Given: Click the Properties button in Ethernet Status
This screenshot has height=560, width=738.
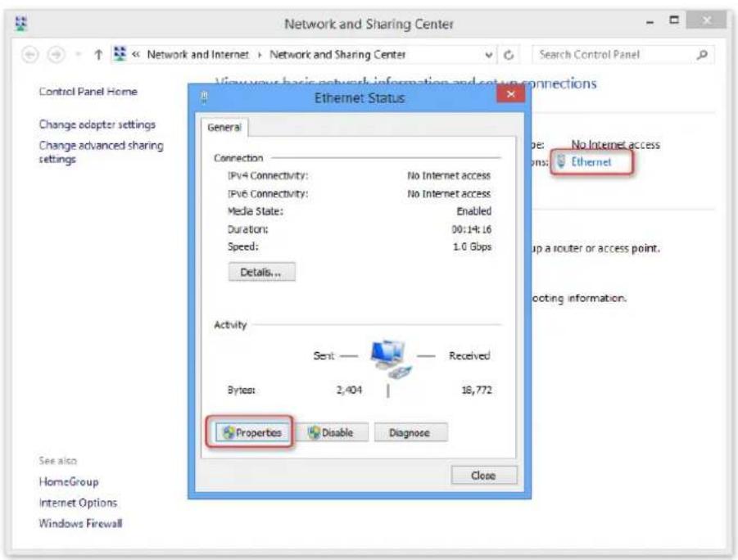Looking at the screenshot, I should [x=251, y=432].
